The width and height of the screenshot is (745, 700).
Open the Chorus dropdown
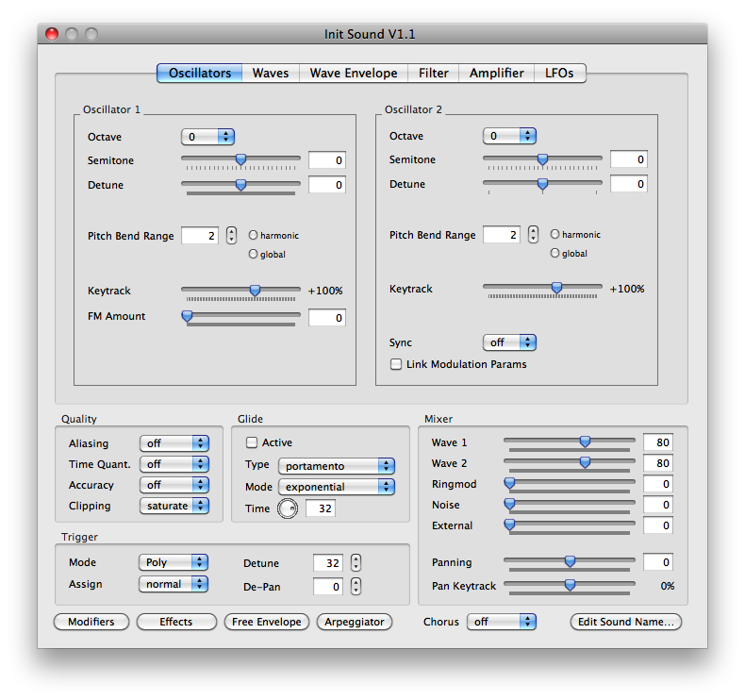click(x=502, y=622)
